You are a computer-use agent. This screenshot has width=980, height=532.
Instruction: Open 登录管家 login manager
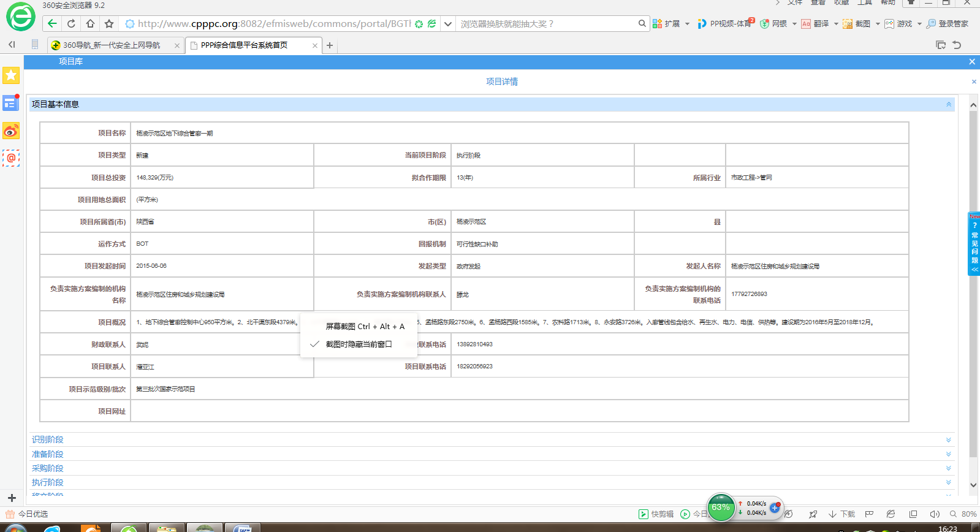click(948, 23)
